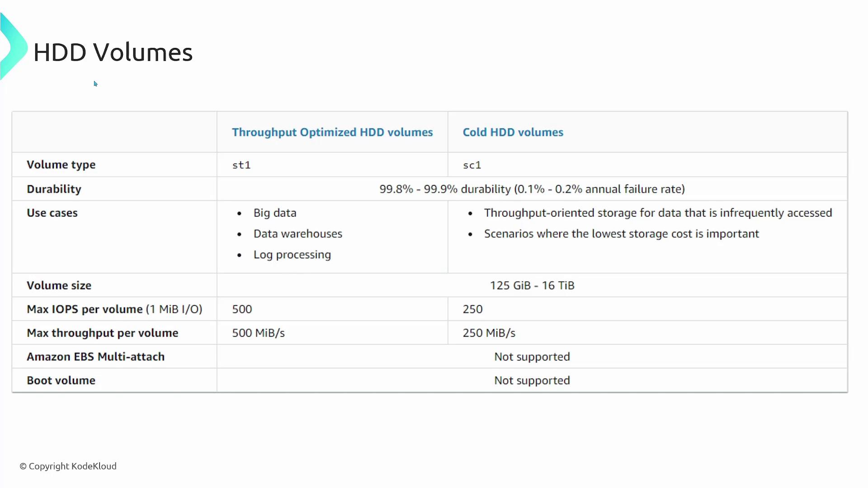Select the st1 volume type code
868x488 pixels.
tap(241, 165)
